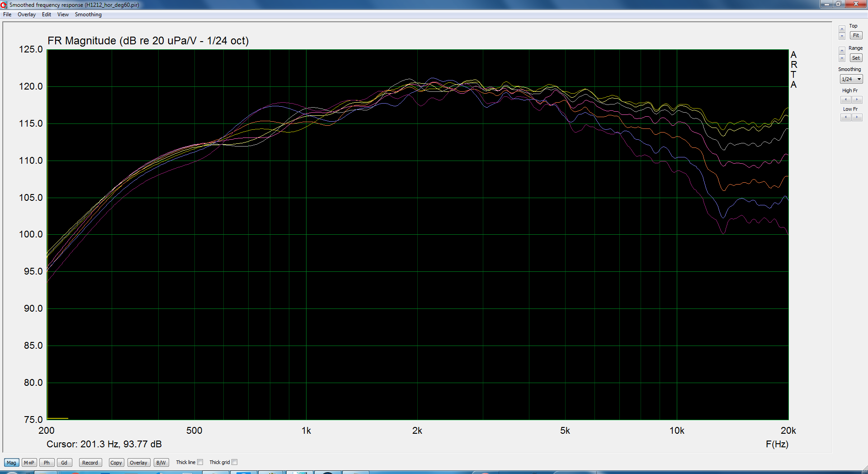Screen dimensions: 868x474
Task: Shift Low Fr limit left
Action: pos(846,117)
